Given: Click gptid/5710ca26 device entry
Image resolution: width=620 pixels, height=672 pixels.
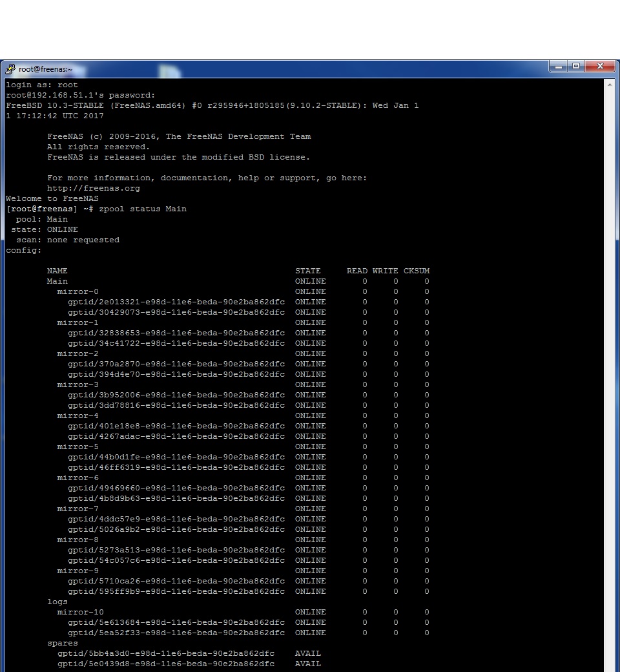Looking at the screenshot, I should (x=176, y=581).
